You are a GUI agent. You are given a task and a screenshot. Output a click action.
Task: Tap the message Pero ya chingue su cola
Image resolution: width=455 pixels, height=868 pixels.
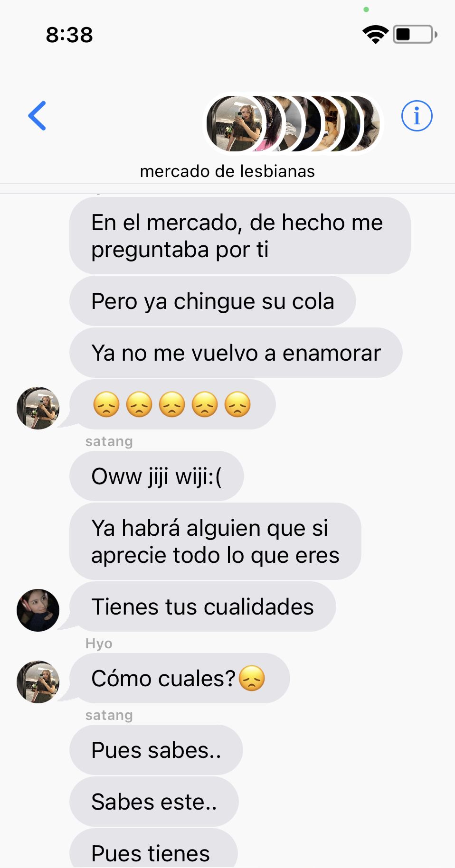tap(212, 301)
